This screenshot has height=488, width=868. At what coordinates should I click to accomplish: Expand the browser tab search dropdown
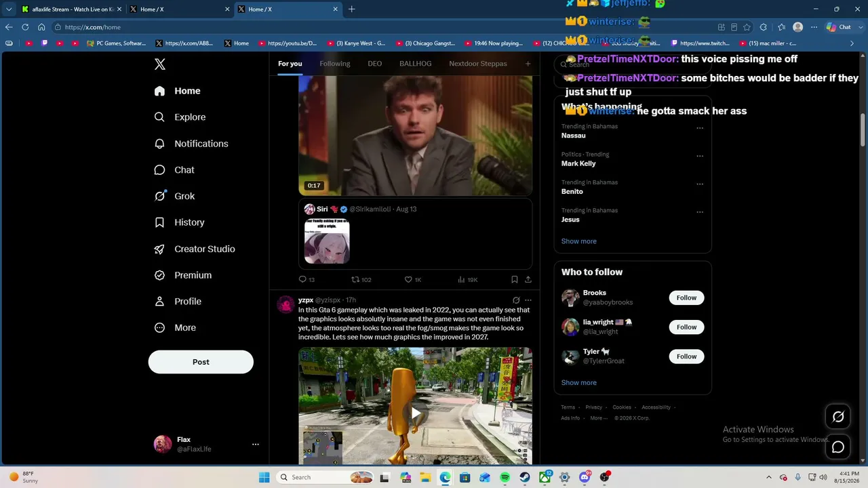pos(9,9)
